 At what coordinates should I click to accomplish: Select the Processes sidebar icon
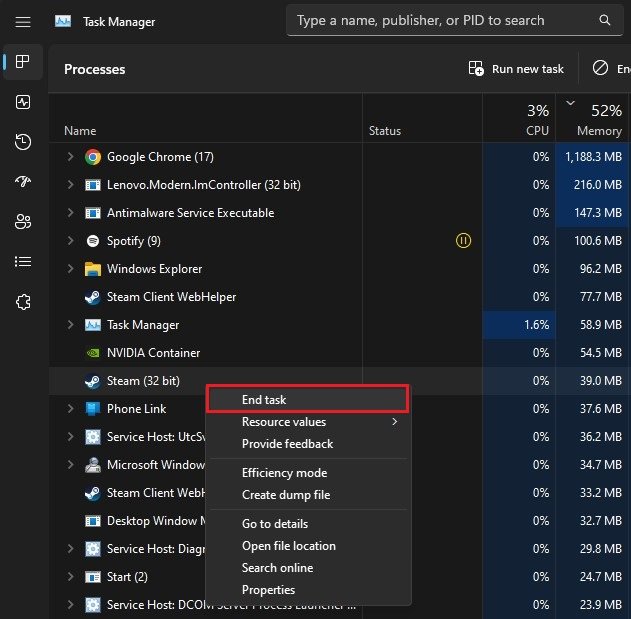click(x=23, y=62)
